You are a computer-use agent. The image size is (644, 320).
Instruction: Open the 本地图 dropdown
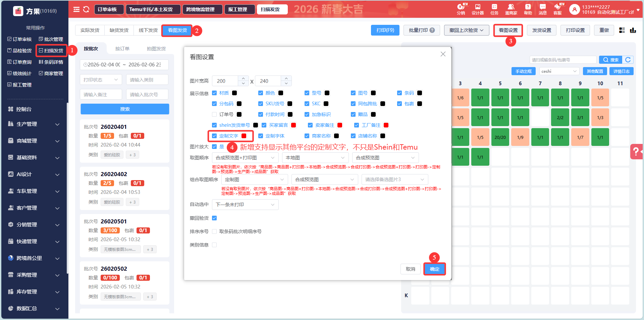click(315, 158)
